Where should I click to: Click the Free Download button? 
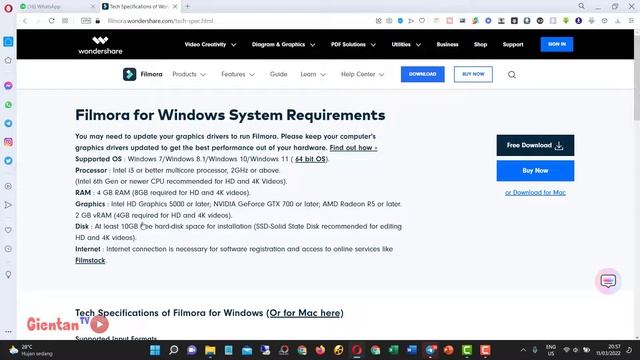click(535, 145)
